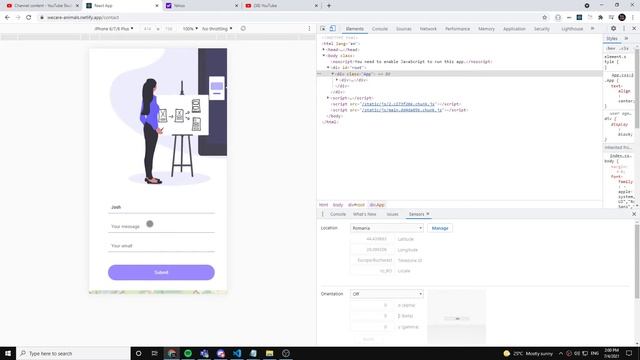Viewport: 640px width, 360px height.
Task: Open the Location Romania dropdown
Action: (x=387, y=228)
